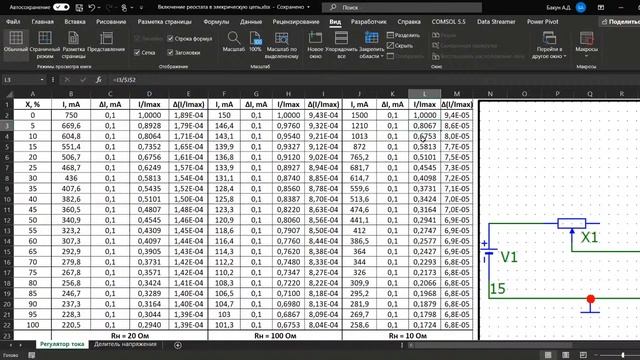The width and height of the screenshot is (640, 360).
Task: Save the workbook from quick access toolbar
Action: pyautogui.click(x=79, y=7)
